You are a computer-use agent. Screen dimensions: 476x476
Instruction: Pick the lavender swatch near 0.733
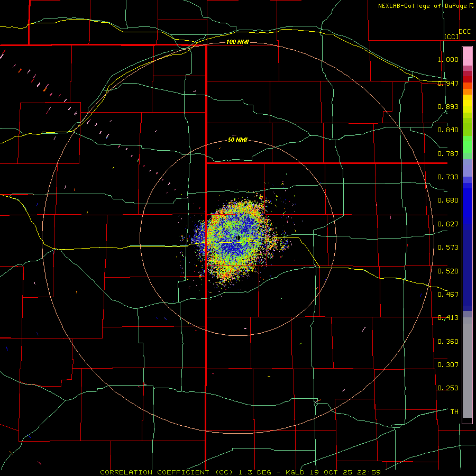pos(467,168)
